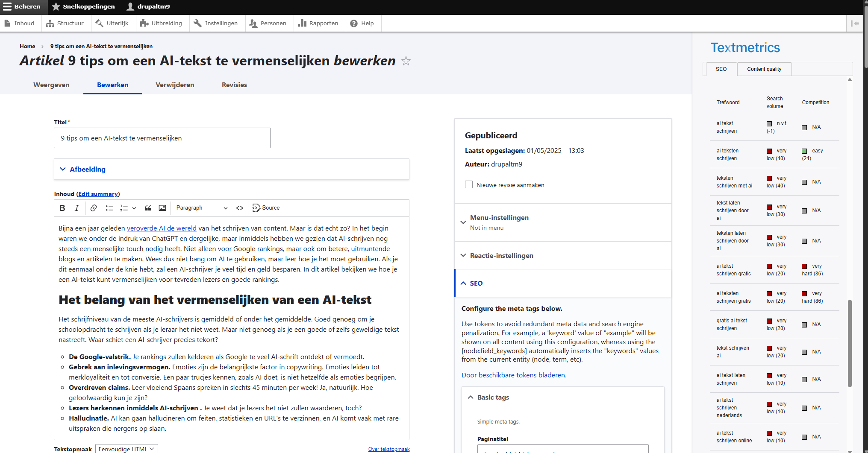Switch editor to Source mode

(x=266, y=208)
